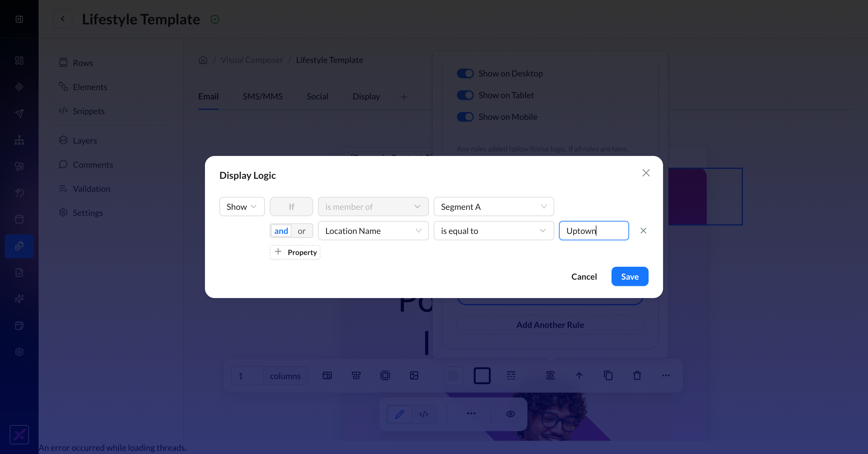Open the Location Name dropdown
This screenshot has width=868, height=454.
(373, 231)
